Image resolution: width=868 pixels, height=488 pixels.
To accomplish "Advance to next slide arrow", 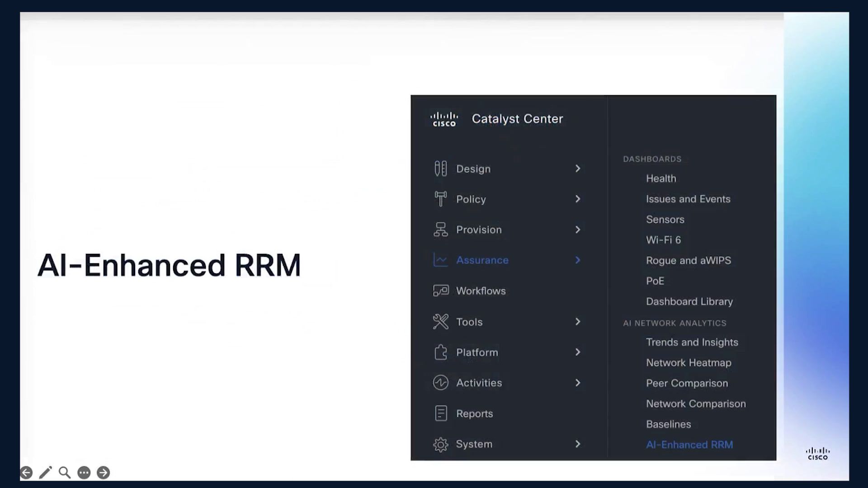I will coord(104,473).
